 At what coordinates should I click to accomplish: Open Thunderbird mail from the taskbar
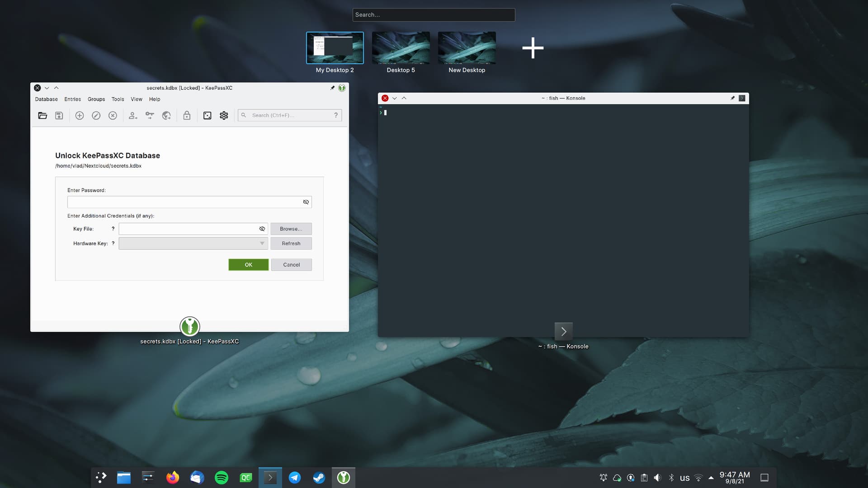(197, 478)
